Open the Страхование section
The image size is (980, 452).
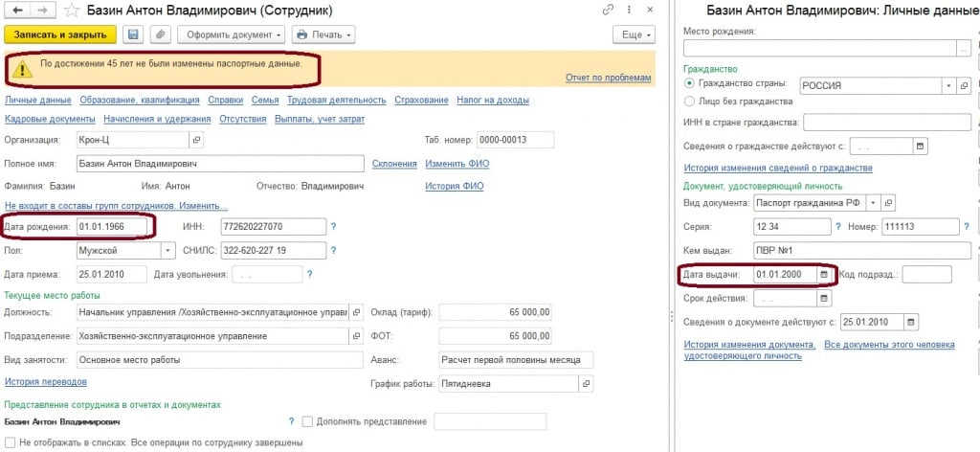coord(421,100)
